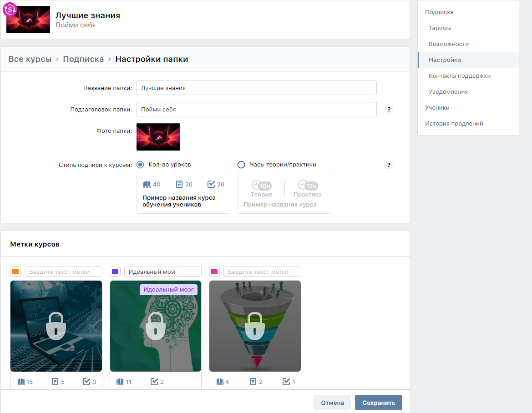Open help icon beside folder subtitle field
Image resolution: width=532 pixels, height=413 pixels.
pyautogui.click(x=389, y=109)
